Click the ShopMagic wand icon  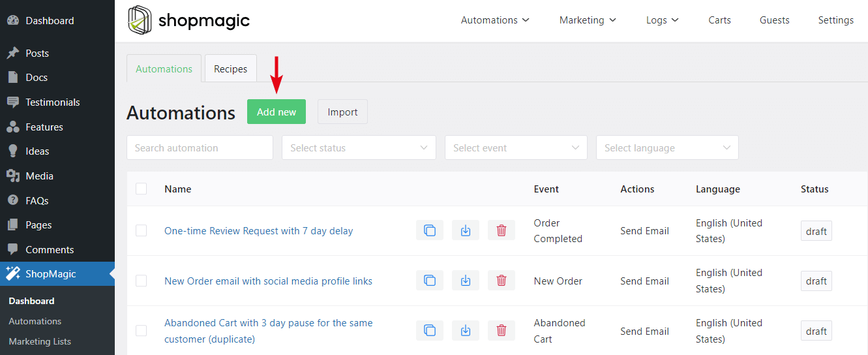tap(12, 274)
